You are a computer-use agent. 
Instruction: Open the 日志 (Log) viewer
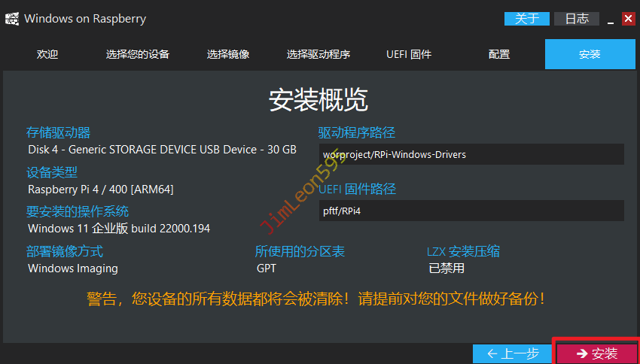pos(576,19)
